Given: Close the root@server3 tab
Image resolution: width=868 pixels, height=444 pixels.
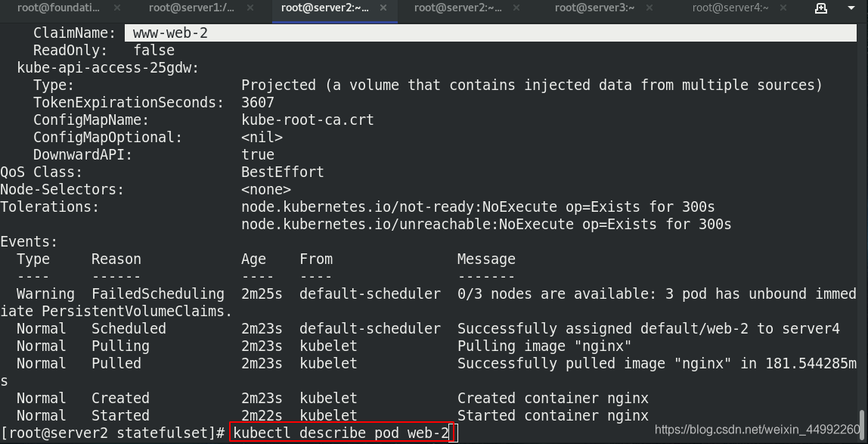Looking at the screenshot, I should point(649,8).
